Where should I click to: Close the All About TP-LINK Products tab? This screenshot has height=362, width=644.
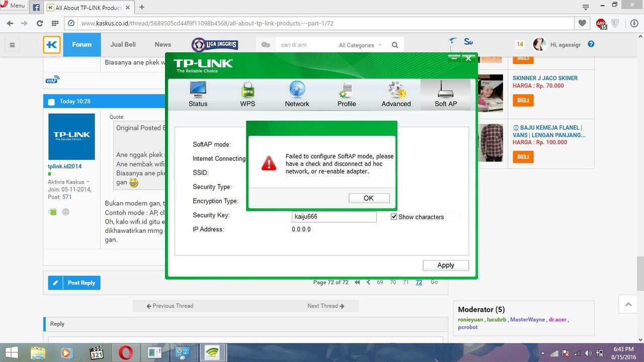click(128, 8)
